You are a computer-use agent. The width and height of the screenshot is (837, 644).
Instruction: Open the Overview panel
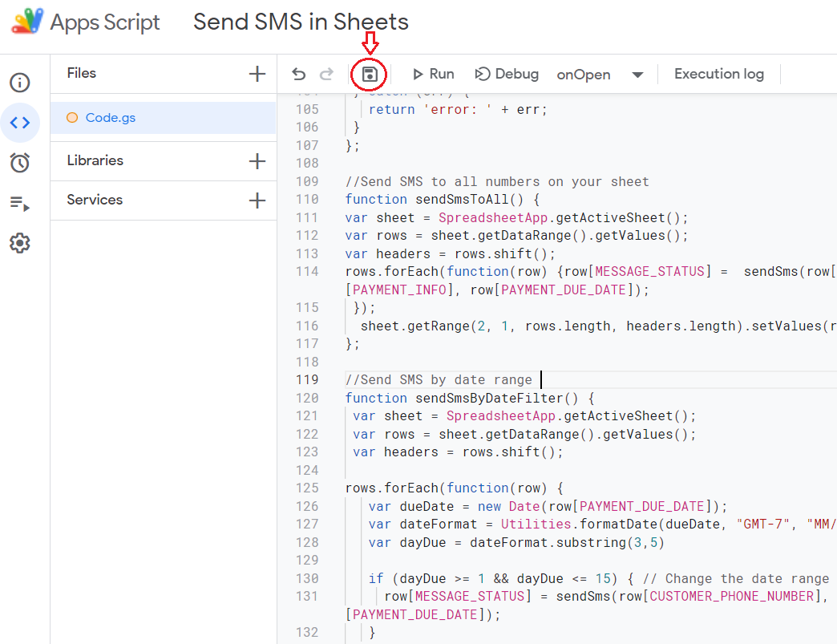click(20, 82)
